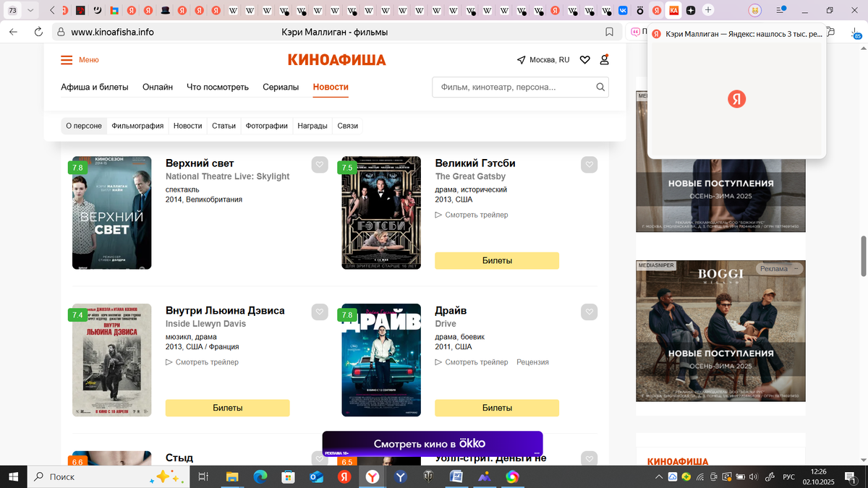Click Билеты button for Великий Гэтсби

497,260
